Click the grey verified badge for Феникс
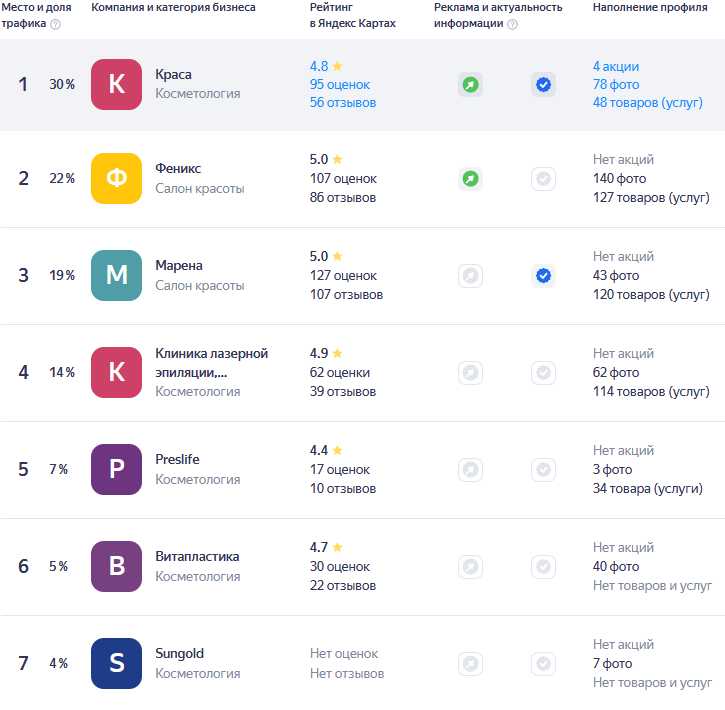 tap(543, 178)
